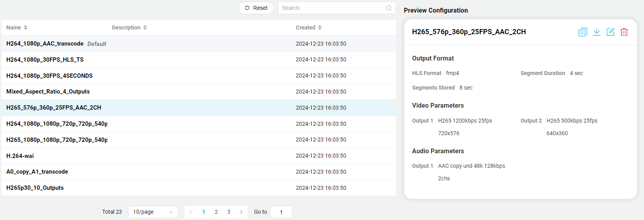Screen dimensions: 644x220
Task: Click the Search input field
Action: coord(332,8)
